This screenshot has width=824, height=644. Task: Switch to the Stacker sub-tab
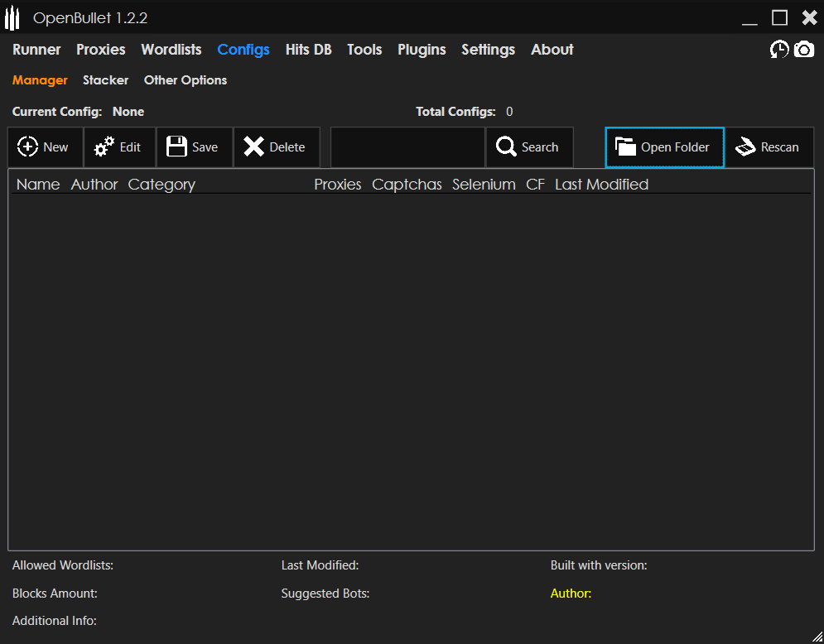tap(106, 79)
